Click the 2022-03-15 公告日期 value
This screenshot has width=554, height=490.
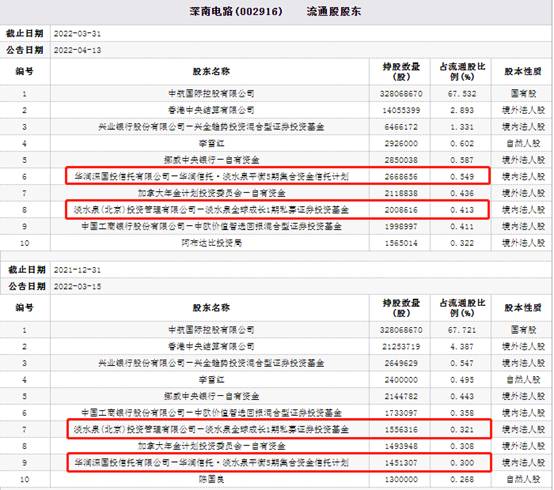(77, 287)
